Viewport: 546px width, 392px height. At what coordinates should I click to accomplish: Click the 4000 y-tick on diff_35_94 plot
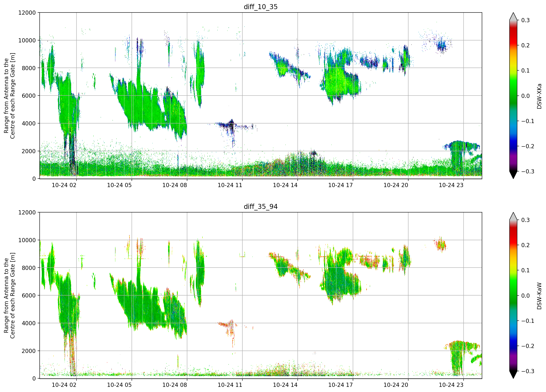[x=29, y=323]
